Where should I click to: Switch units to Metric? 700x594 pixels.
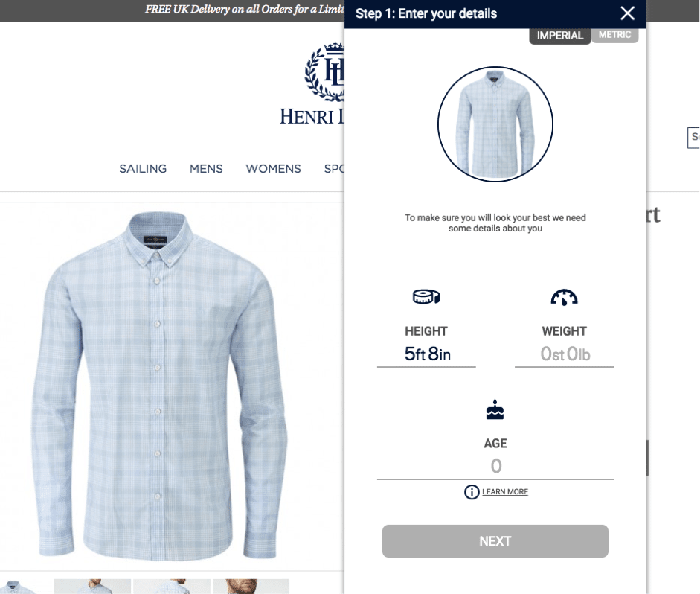click(614, 35)
